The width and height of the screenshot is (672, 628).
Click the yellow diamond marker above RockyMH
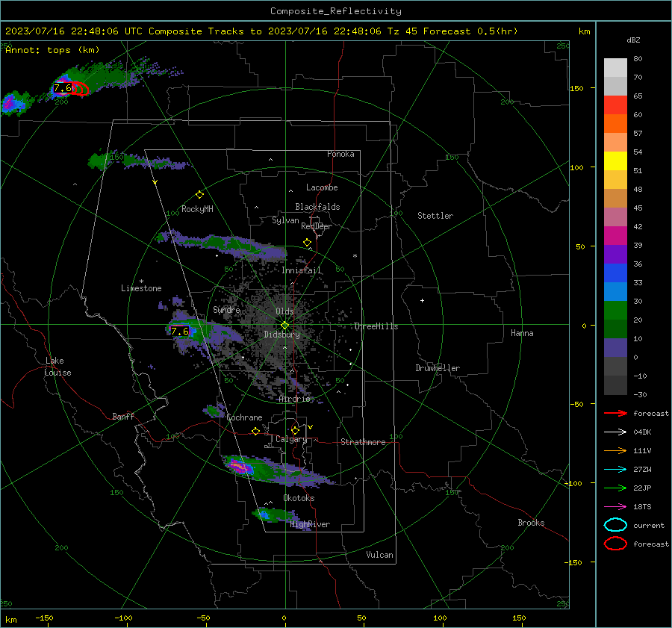tap(199, 195)
